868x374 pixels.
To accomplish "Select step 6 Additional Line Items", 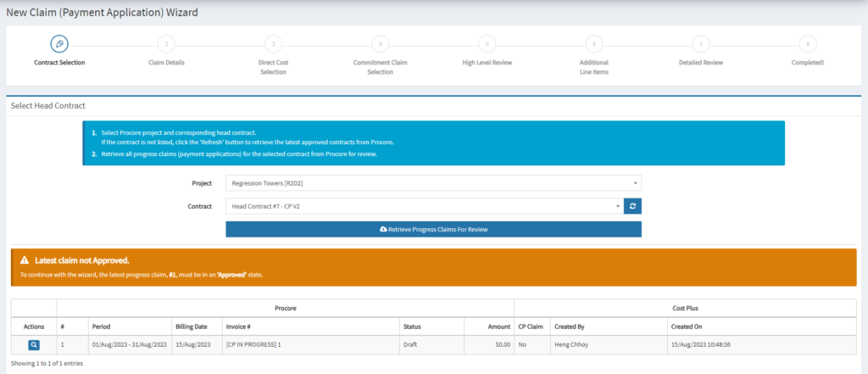I will coord(593,44).
